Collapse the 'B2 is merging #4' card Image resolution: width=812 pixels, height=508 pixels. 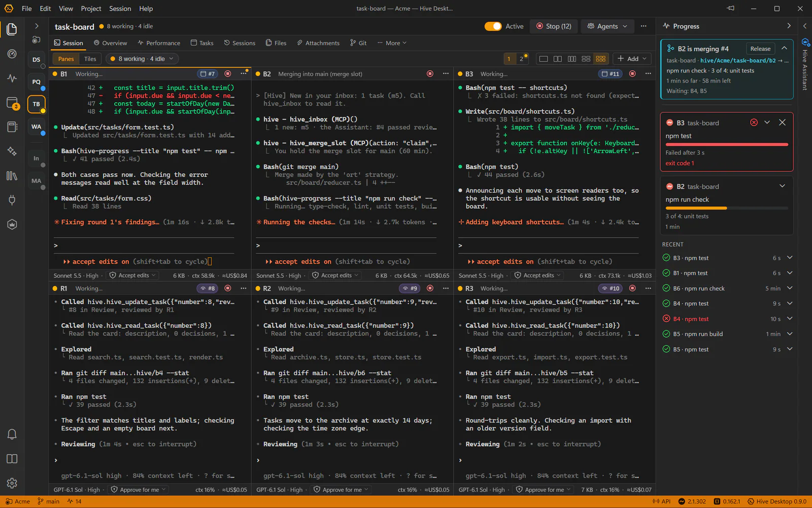click(784, 48)
